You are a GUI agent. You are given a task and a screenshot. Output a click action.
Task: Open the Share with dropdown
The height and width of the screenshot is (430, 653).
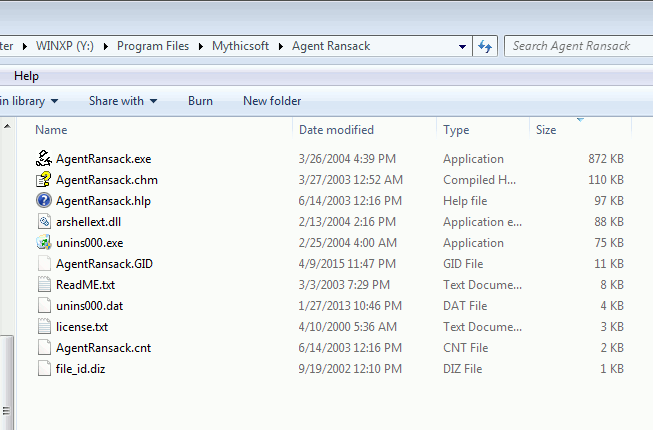point(123,101)
